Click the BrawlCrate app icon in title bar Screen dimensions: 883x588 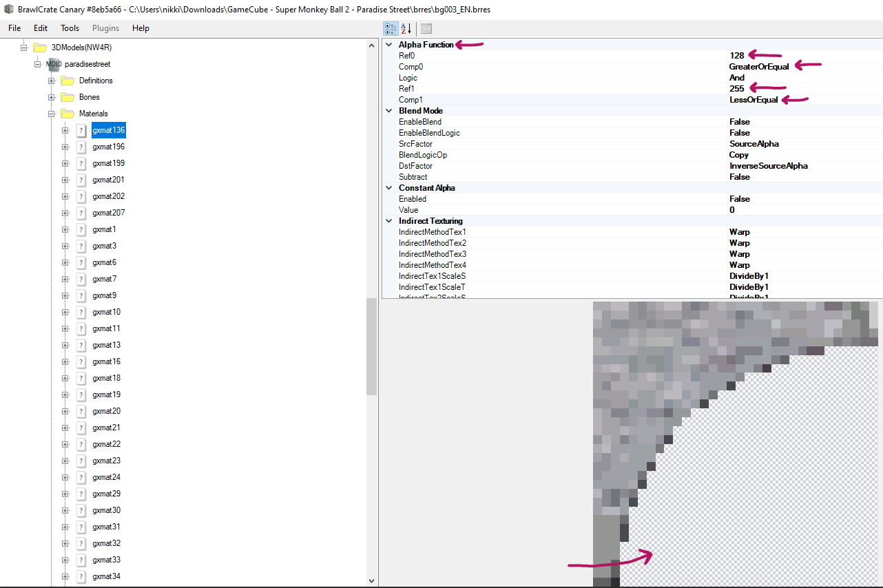tap(9, 10)
